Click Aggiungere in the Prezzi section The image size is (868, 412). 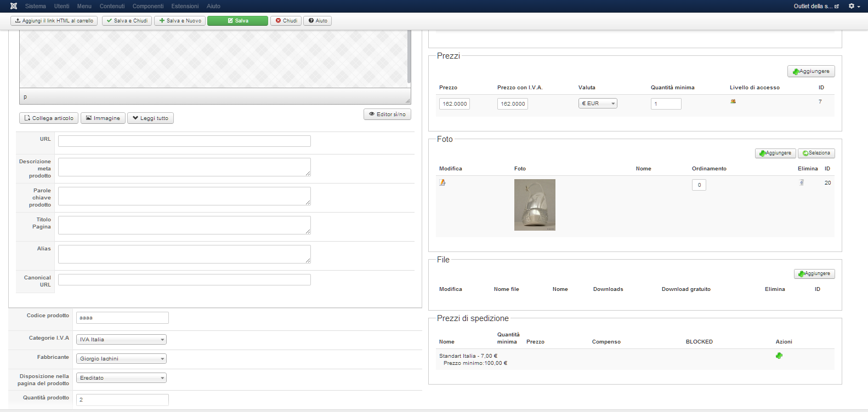811,71
